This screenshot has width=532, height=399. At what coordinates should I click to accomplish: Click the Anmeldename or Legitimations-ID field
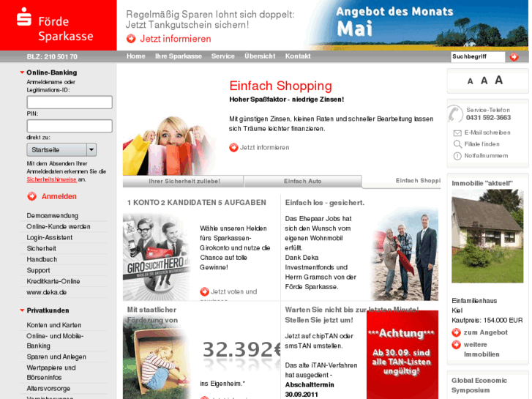pyautogui.click(x=70, y=102)
